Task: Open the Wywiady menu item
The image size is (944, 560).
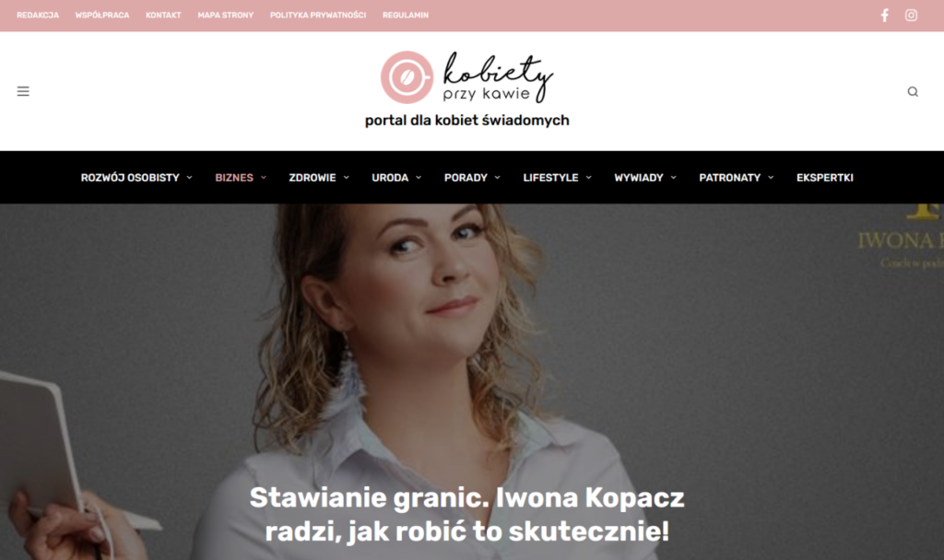Action: pyautogui.click(x=638, y=178)
